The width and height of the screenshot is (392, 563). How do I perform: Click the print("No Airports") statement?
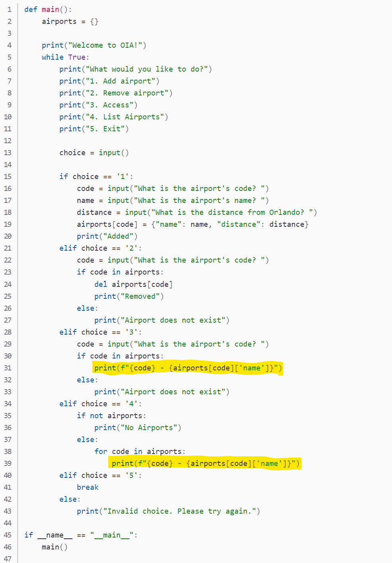(137, 427)
